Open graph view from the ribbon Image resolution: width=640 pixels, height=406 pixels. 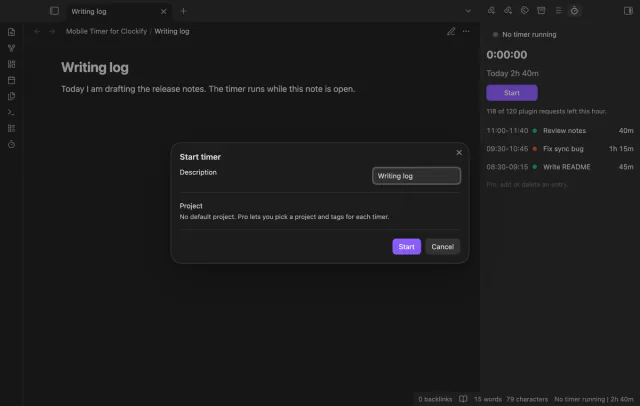11,48
